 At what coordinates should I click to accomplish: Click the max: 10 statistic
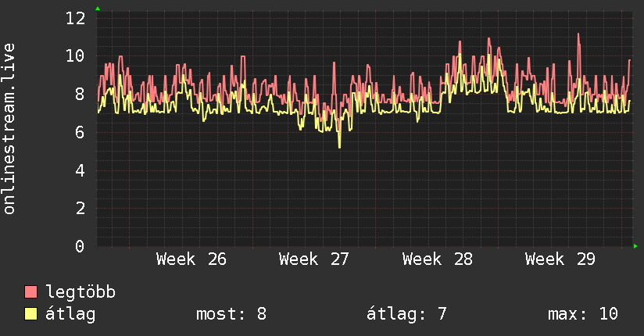583,314
